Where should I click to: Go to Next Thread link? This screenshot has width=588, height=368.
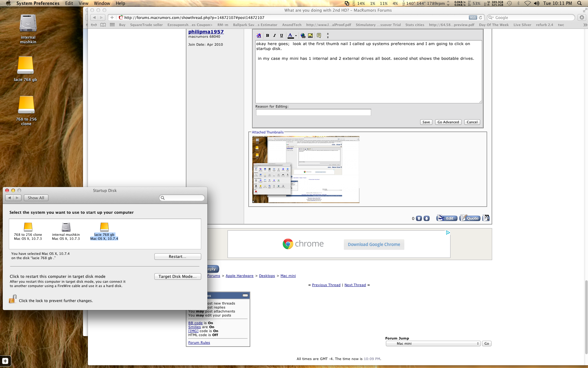click(355, 285)
